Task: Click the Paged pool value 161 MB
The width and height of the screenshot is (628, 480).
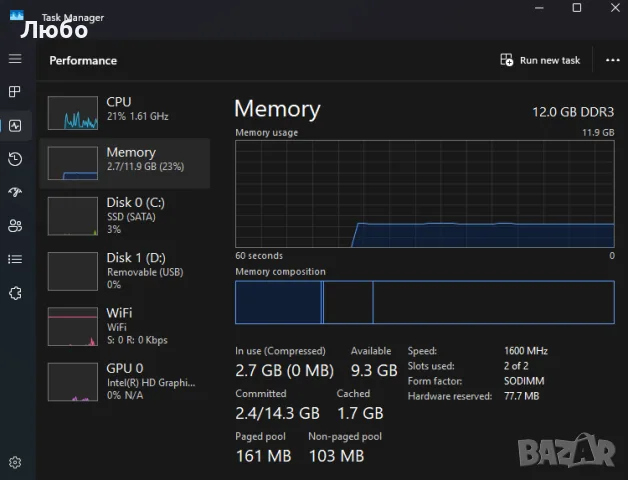Action: (x=264, y=456)
